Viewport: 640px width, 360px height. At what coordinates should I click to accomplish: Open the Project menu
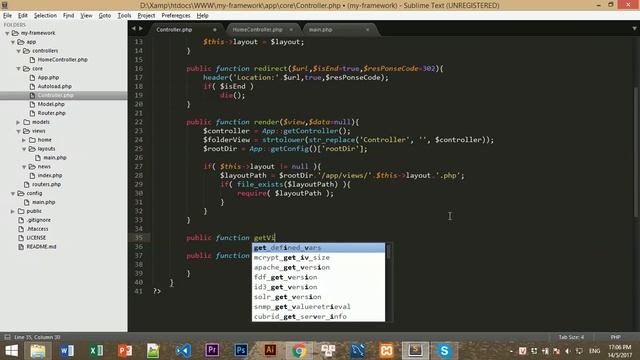(x=146, y=16)
